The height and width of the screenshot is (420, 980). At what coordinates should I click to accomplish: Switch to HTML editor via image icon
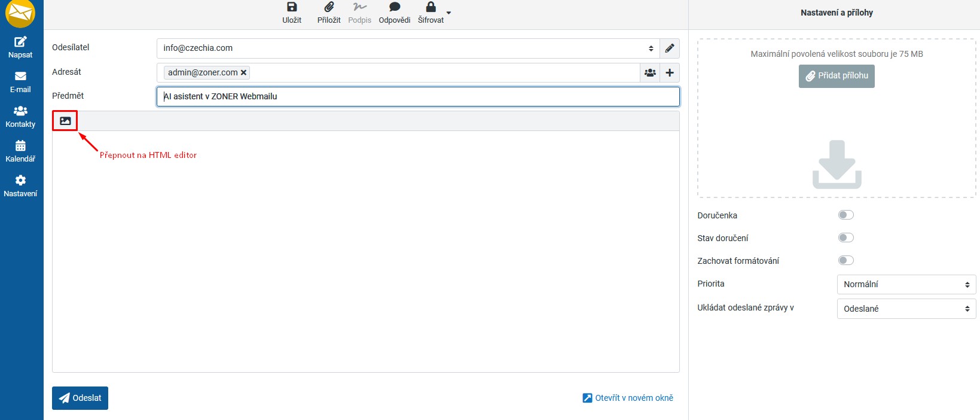point(65,121)
